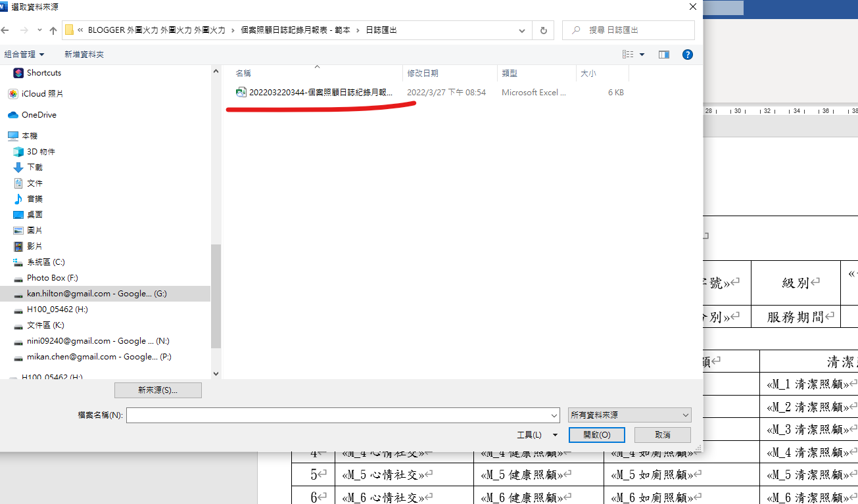Open the 所有資料來源 file type dropdown
Image resolution: width=858 pixels, height=504 pixels.
(x=630, y=415)
